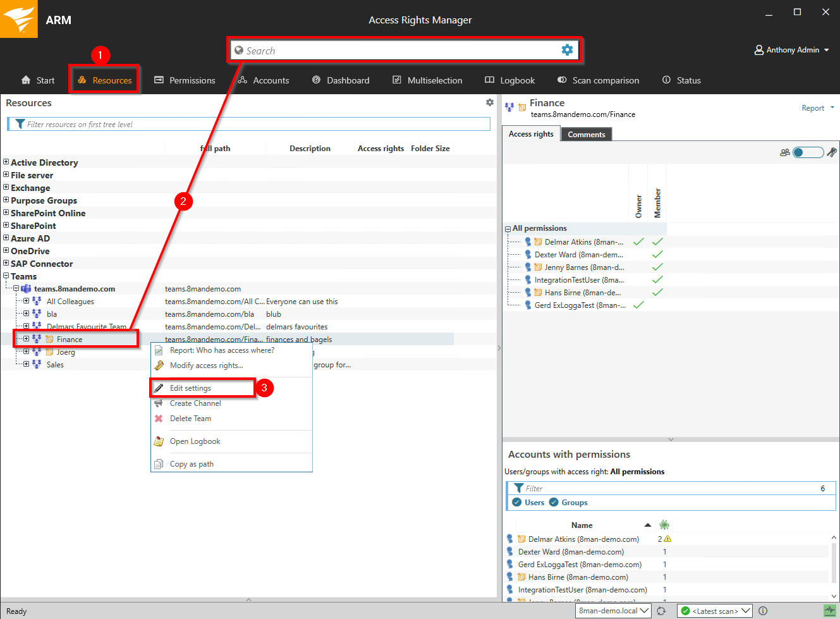Click the green activity monitor icon

click(829, 611)
